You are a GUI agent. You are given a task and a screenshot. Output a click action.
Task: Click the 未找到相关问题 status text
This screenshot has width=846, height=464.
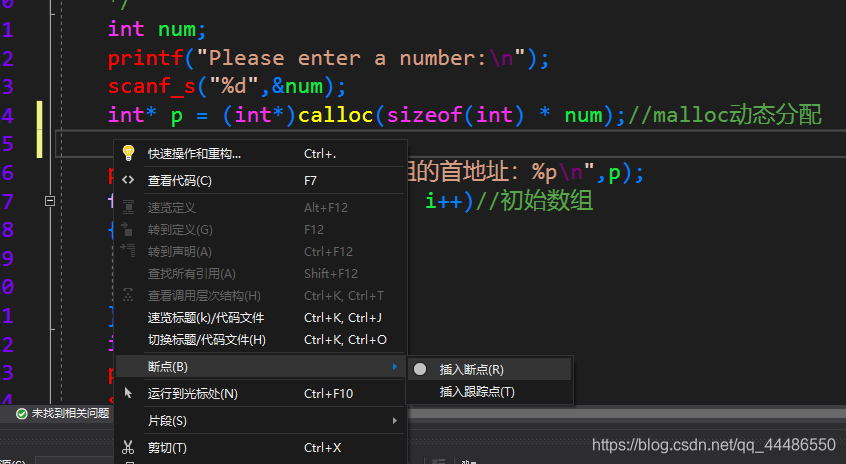tap(70, 413)
